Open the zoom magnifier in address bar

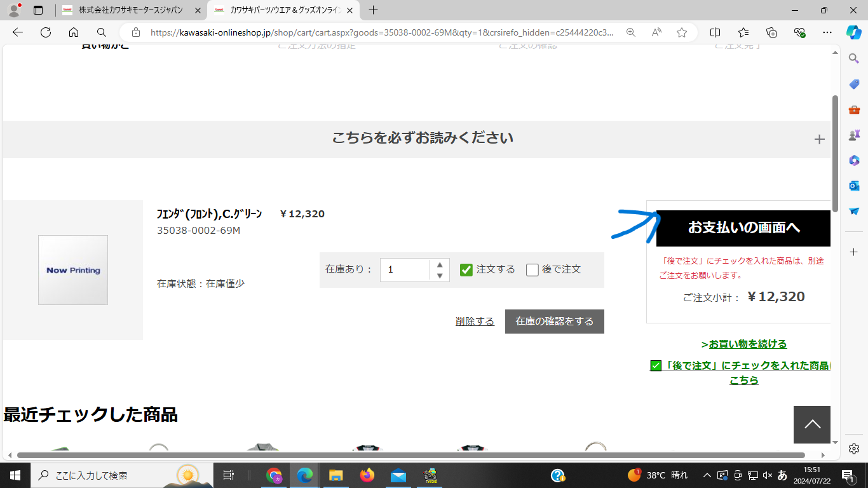[630, 32]
